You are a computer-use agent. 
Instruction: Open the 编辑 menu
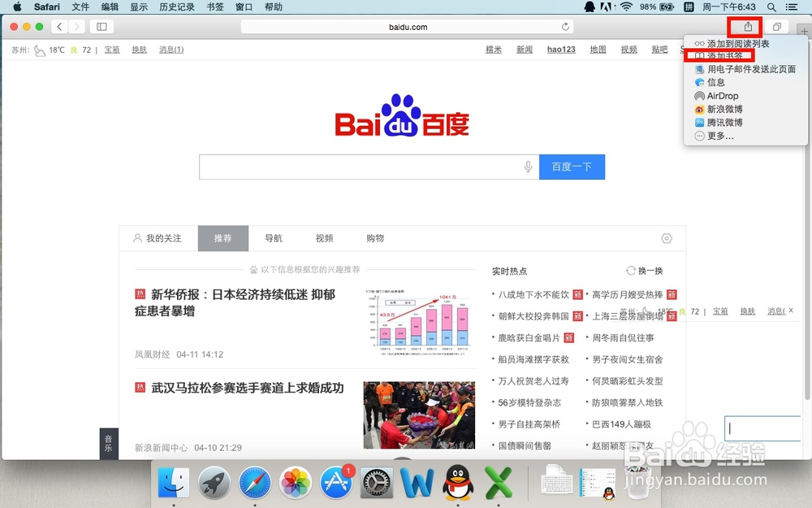pyautogui.click(x=110, y=7)
